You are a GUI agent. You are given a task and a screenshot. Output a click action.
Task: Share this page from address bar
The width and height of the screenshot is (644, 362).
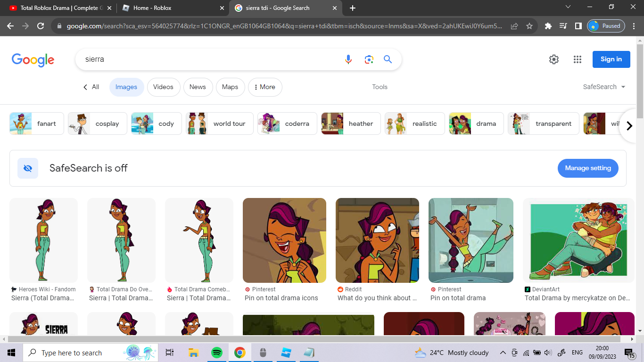[514, 26]
